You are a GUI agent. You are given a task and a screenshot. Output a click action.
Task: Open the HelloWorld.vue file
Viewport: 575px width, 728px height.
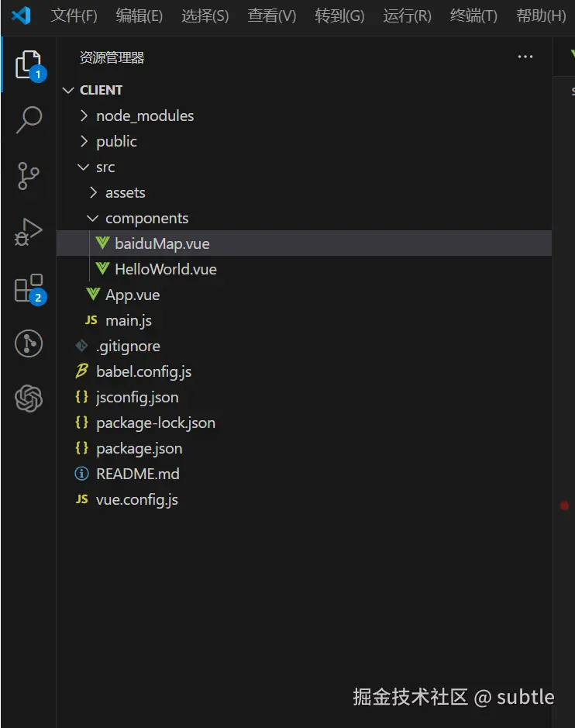click(165, 269)
